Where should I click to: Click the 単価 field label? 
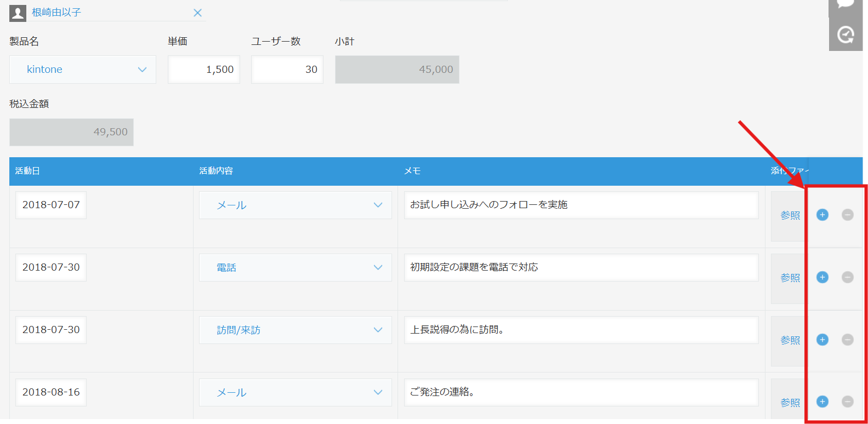[178, 42]
